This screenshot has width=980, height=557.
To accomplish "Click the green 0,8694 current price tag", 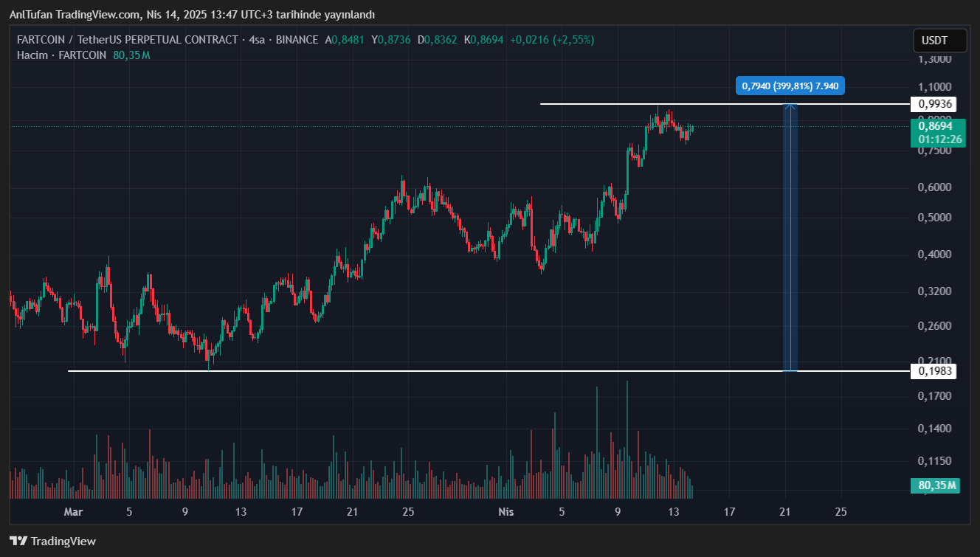I will click(934, 126).
